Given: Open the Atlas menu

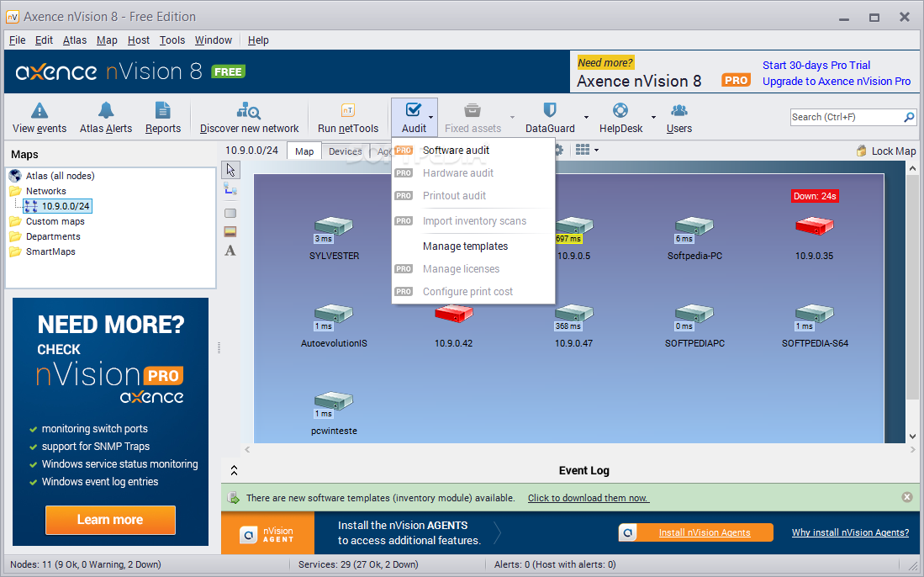Looking at the screenshot, I should [75, 40].
